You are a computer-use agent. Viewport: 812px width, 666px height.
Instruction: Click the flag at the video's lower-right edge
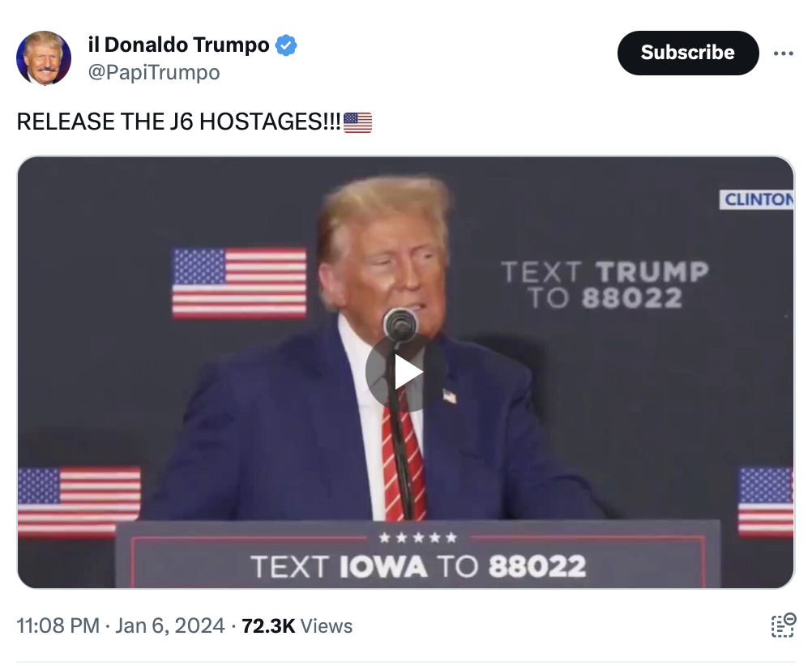point(766,502)
